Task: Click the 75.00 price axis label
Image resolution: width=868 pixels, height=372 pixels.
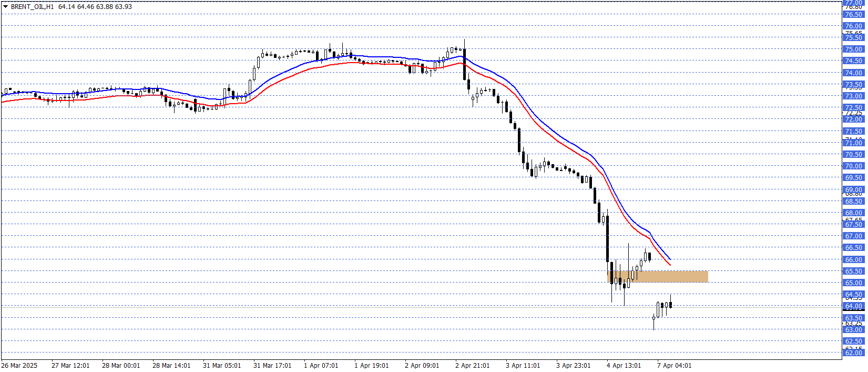Action: coord(853,49)
